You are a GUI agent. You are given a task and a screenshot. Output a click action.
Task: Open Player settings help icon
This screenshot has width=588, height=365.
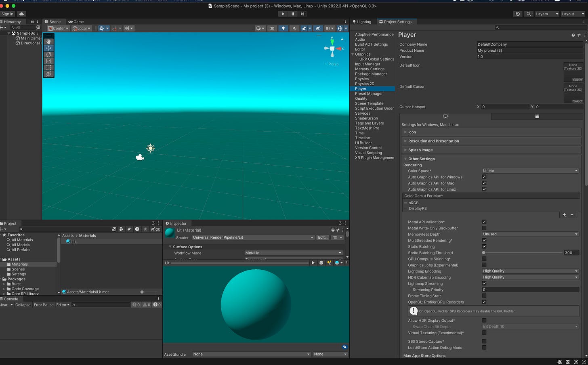[573, 35]
